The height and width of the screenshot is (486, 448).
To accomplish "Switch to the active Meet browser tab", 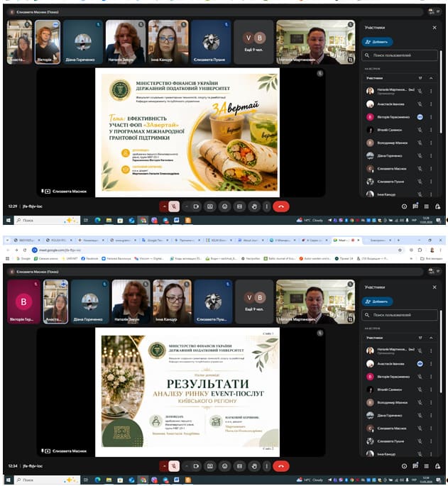I will (346, 241).
